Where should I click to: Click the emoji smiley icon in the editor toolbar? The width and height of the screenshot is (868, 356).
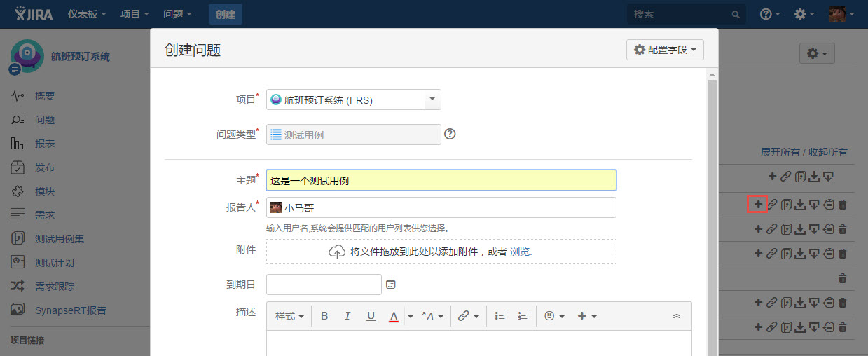coord(550,316)
